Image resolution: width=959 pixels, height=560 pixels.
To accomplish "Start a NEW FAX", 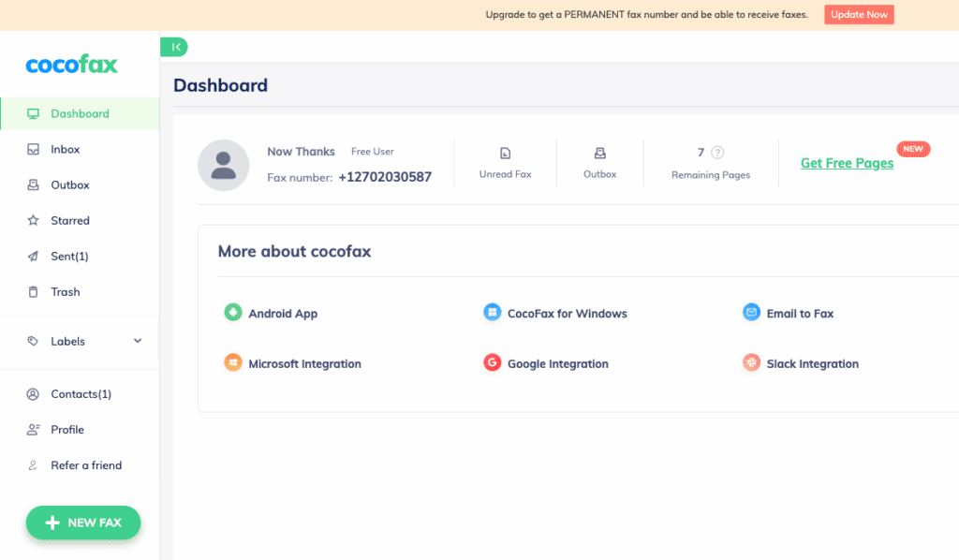I will [x=82, y=523].
